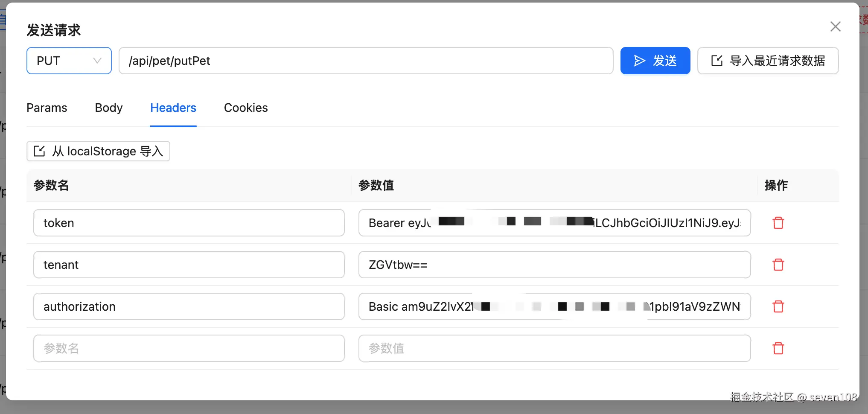The image size is (868, 414).
Task: Click the send button
Action: [655, 61]
